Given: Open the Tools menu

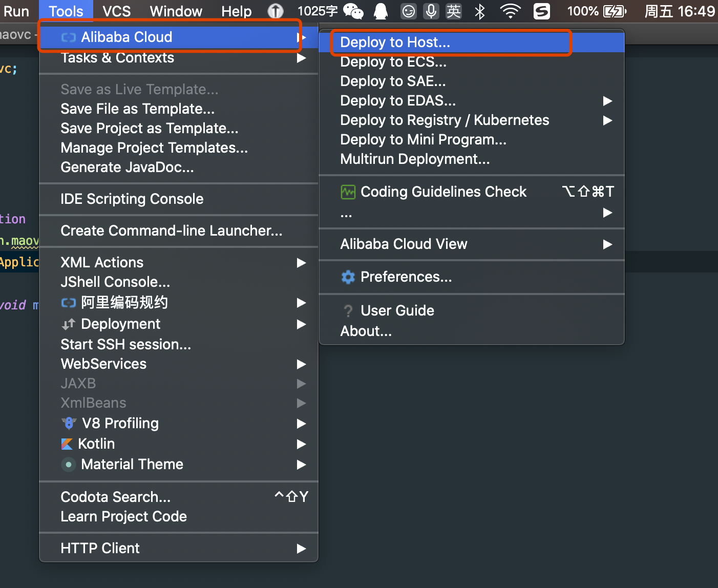Looking at the screenshot, I should (x=66, y=11).
